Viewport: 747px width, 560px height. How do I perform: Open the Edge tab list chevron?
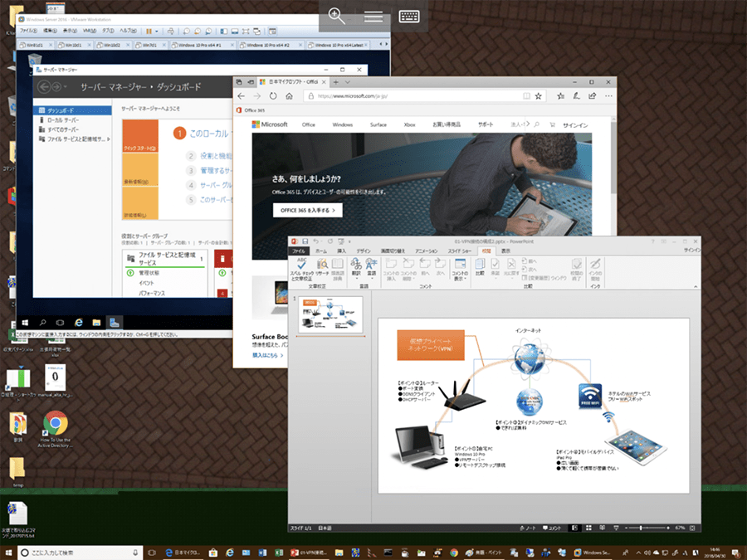click(x=348, y=83)
